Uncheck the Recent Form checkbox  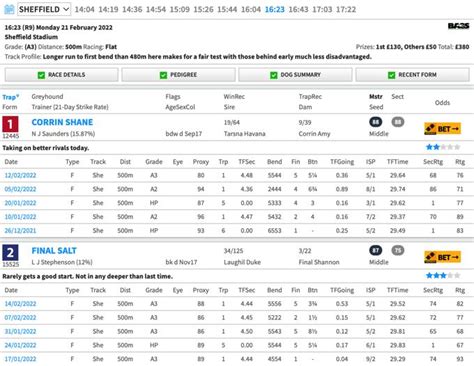[x=392, y=75]
